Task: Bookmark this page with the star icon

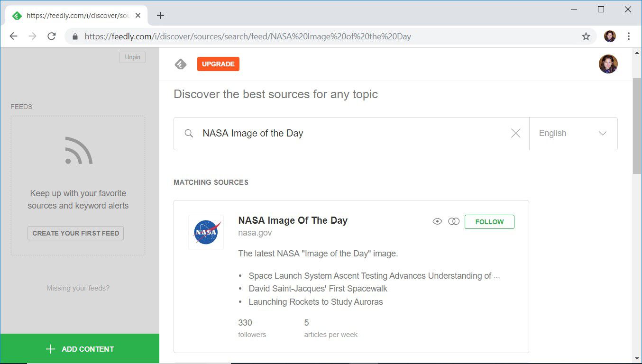Action: tap(586, 36)
